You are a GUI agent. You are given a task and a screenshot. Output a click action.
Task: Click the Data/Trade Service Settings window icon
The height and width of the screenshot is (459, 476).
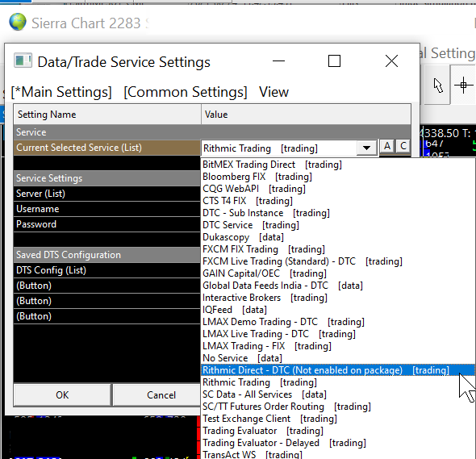pos(23,61)
